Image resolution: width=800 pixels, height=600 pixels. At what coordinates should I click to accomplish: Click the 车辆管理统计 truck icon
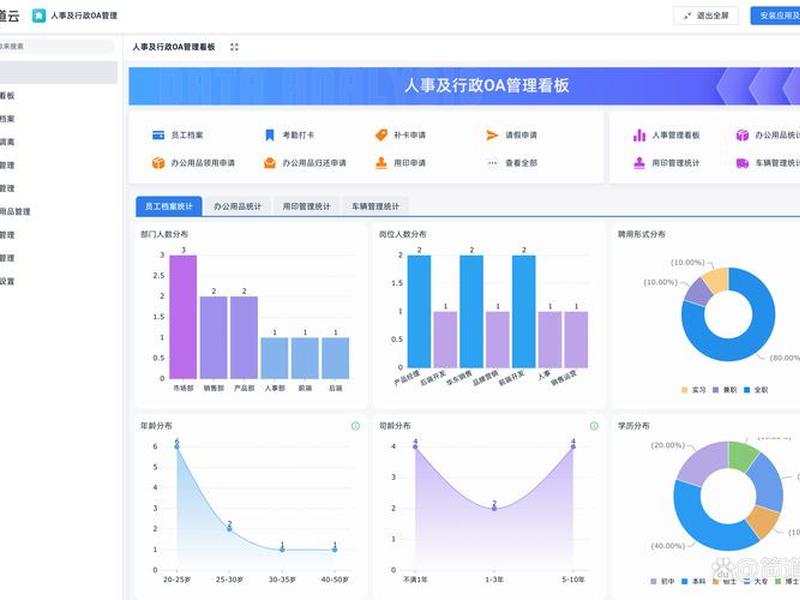point(742,163)
